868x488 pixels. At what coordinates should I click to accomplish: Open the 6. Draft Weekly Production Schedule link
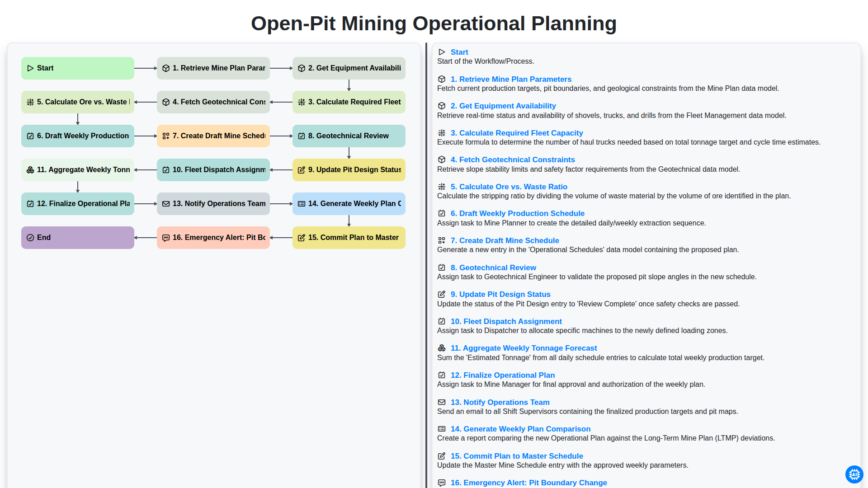coord(517,213)
